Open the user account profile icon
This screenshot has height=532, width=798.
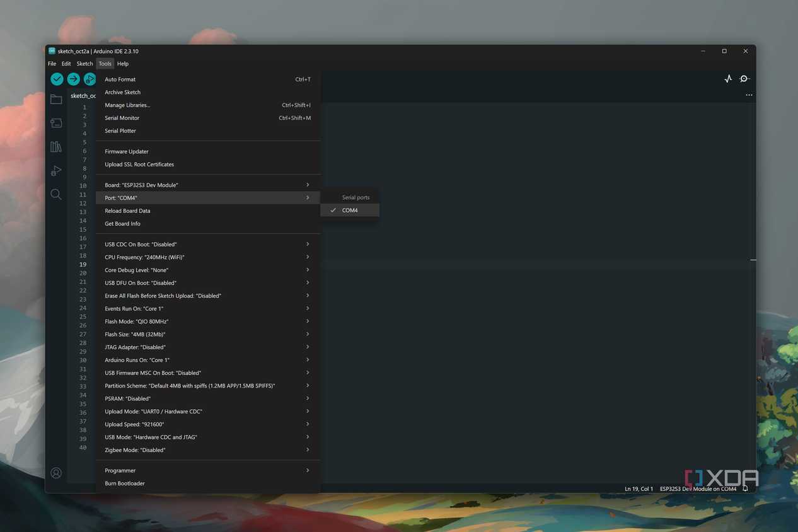(x=56, y=473)
